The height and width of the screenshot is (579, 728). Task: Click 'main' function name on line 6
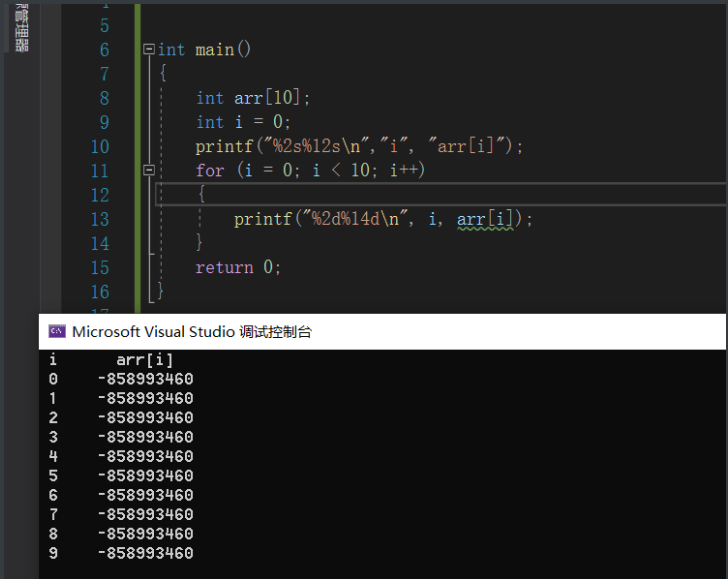[214, 50]
